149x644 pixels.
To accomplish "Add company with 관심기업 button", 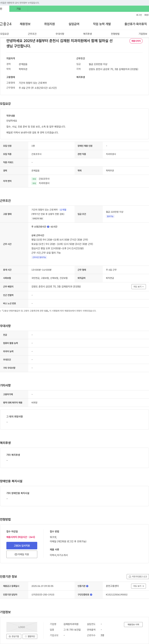I will pos(14,636).
